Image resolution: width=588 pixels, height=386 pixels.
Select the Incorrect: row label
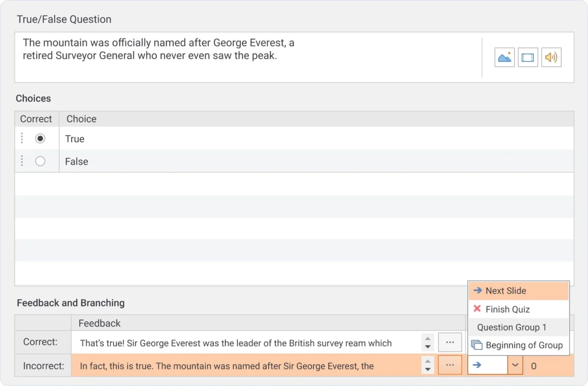pyautogui.click(x=43, y=366)
